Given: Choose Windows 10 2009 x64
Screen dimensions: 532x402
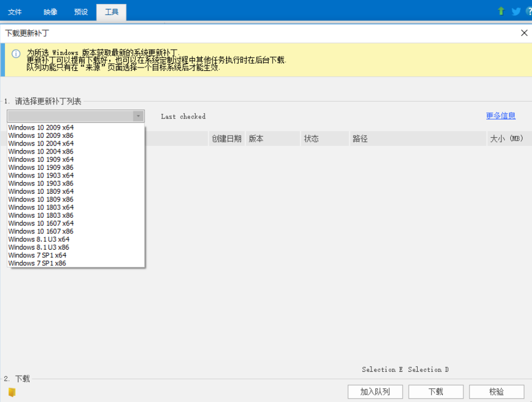Looking at the screenshot, I should pyautogui.click(x=76, y=127).
